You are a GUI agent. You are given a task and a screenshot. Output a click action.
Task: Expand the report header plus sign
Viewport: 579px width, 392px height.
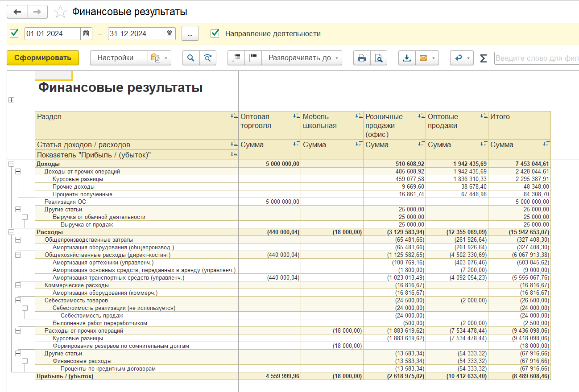coord(11,100)
